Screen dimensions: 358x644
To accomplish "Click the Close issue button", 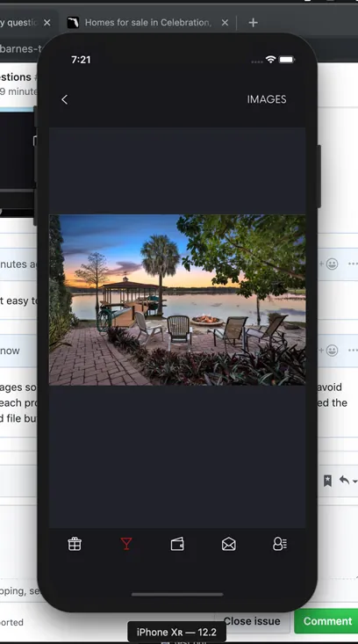I will [252, 621].
